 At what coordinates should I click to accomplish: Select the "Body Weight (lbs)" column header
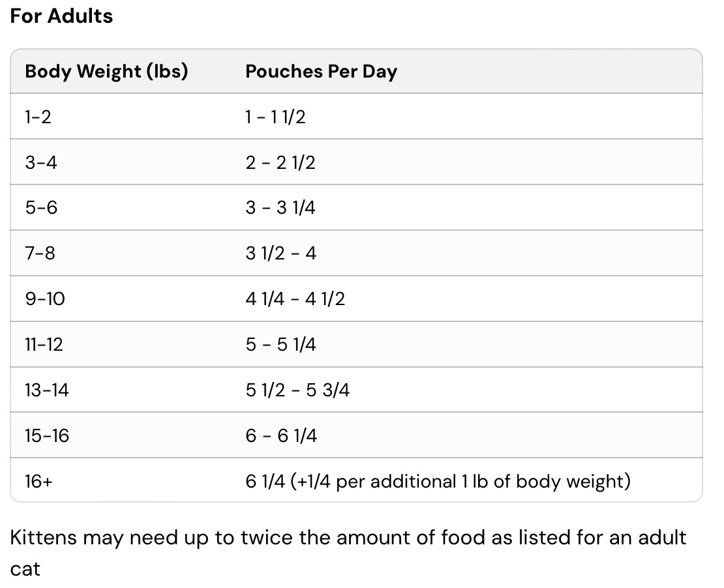pyautogui.click(x=106, y=71)
